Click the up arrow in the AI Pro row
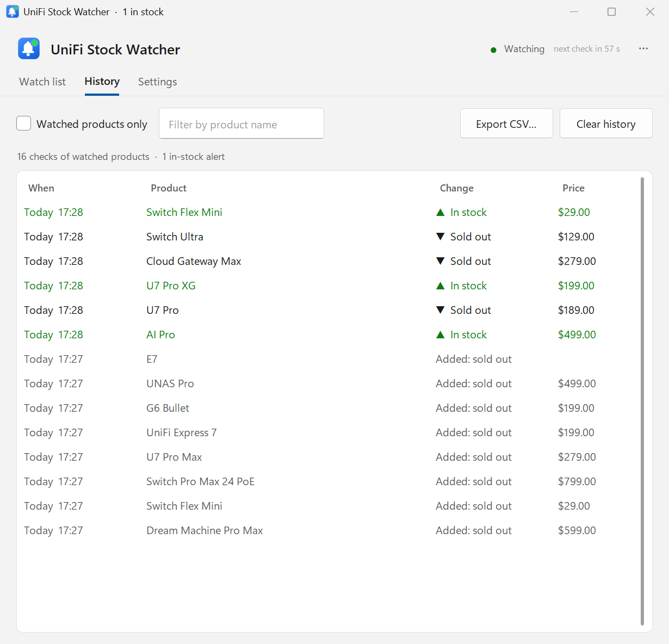 [x=441, y=335]
